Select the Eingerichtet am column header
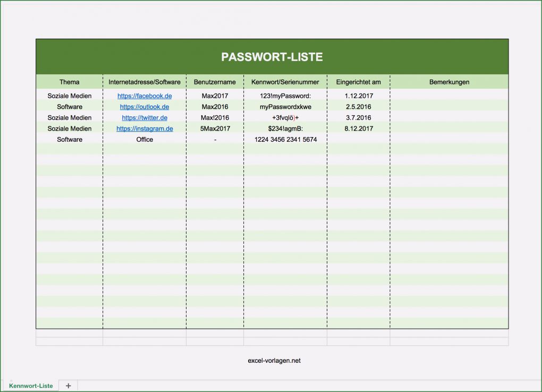 [x=358, y=82]
